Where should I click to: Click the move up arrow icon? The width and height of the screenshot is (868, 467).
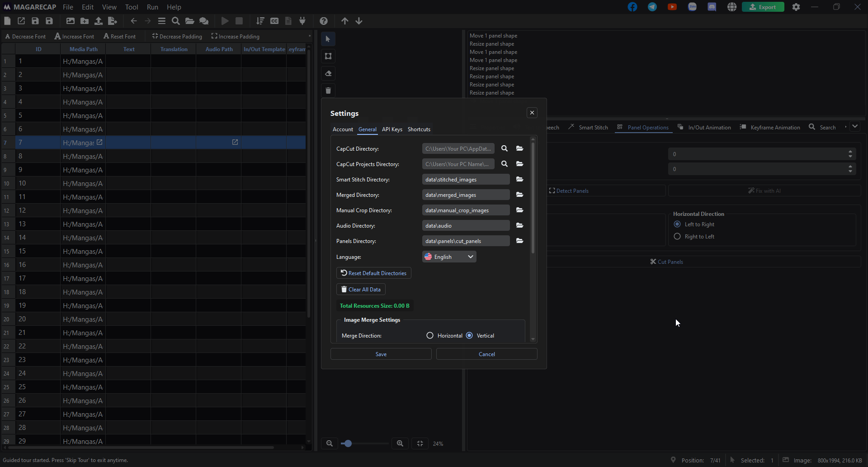(345, 21)
